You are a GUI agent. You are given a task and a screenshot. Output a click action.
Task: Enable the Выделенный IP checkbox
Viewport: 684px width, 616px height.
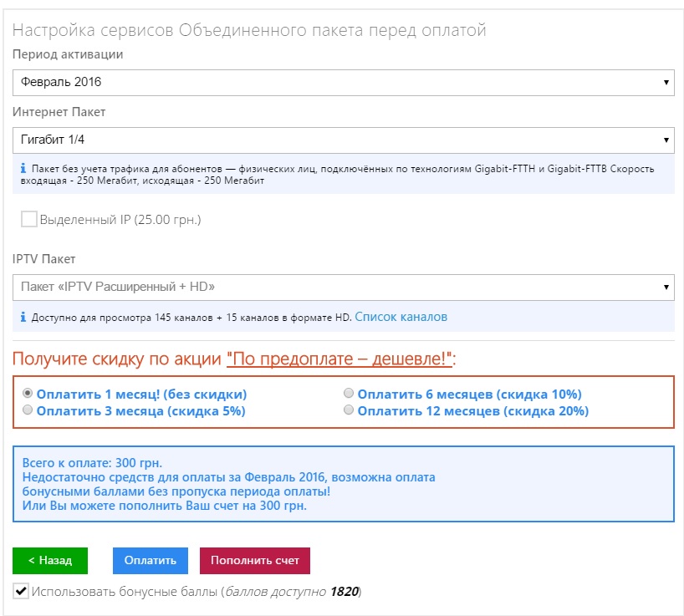[x=29, y=220]
